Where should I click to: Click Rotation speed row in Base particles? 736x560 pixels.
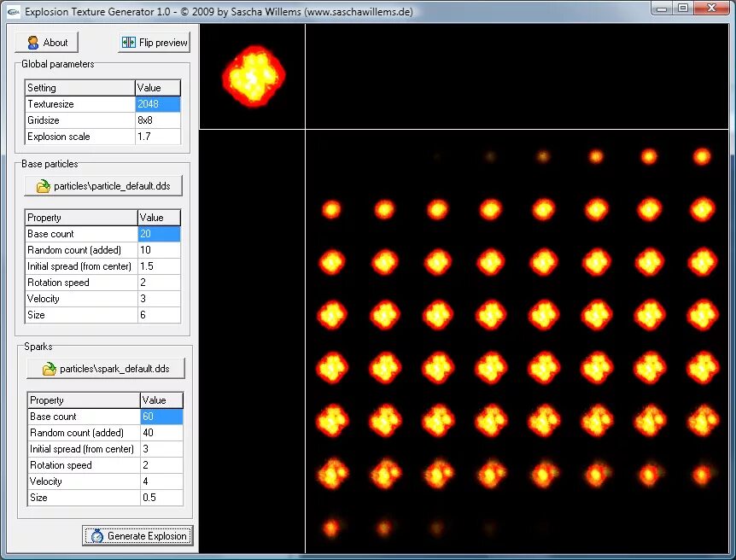pos(102,283)
